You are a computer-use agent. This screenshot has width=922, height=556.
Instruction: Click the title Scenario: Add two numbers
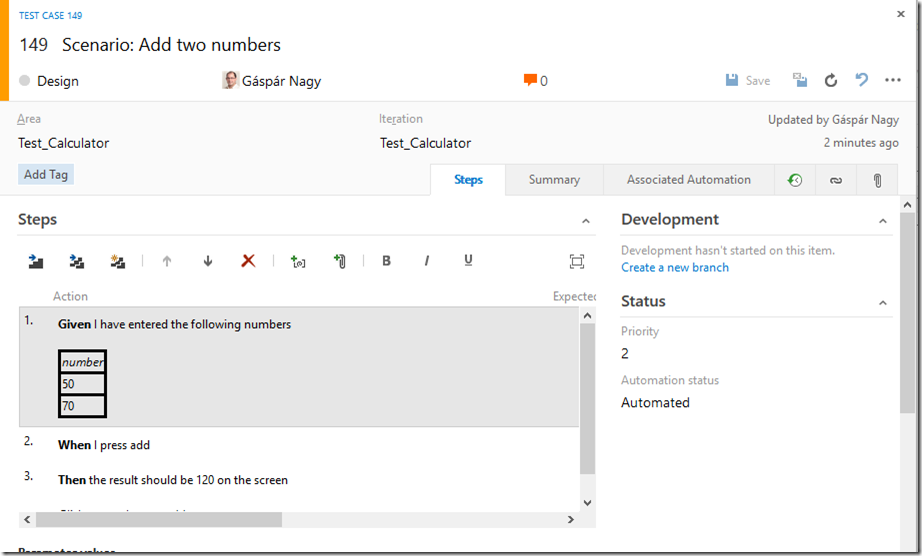coord(171,45)
